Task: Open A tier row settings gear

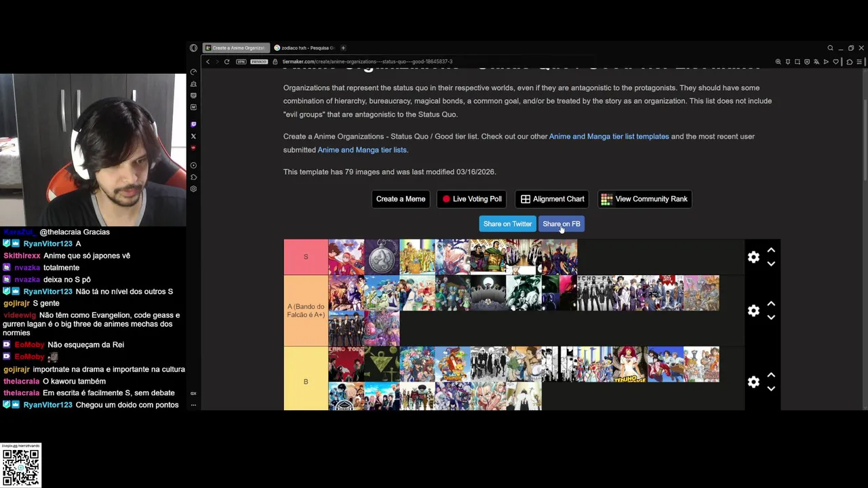Action: point(753,310)
